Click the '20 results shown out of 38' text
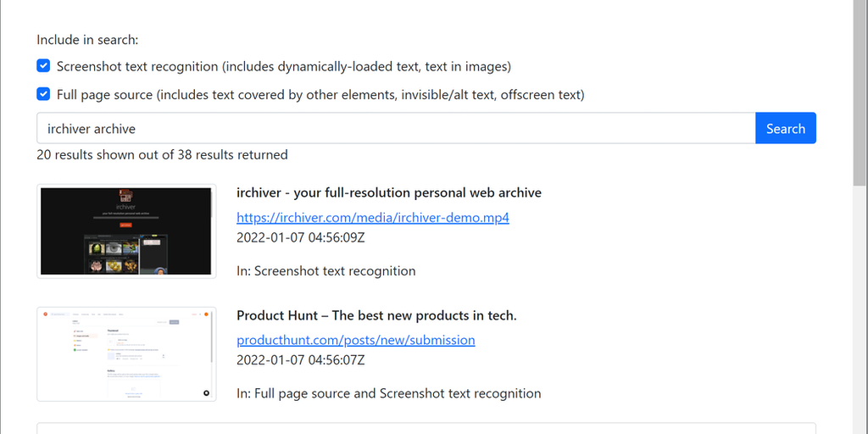The height and width of the screenshot is (434, 868). (162, 155)
